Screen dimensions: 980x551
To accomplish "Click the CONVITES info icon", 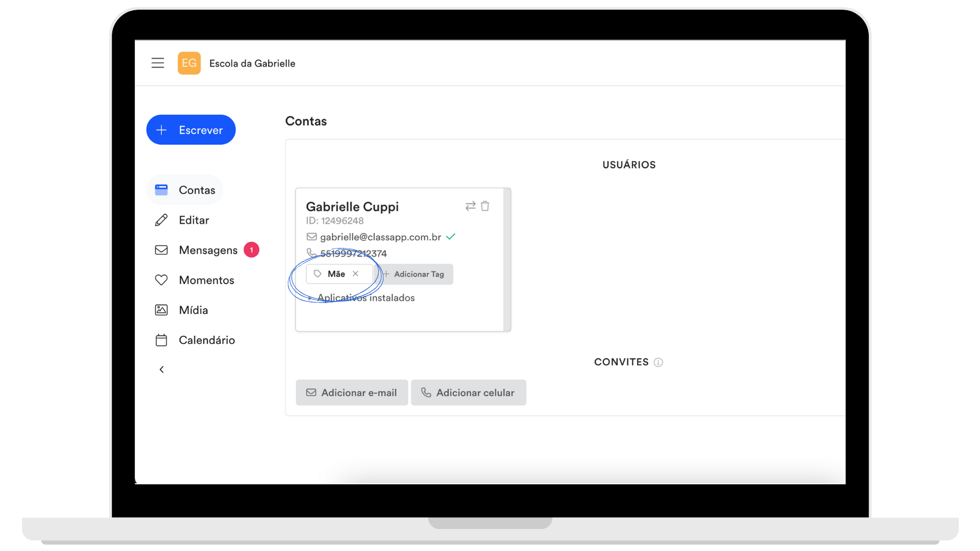I will 658,362.
